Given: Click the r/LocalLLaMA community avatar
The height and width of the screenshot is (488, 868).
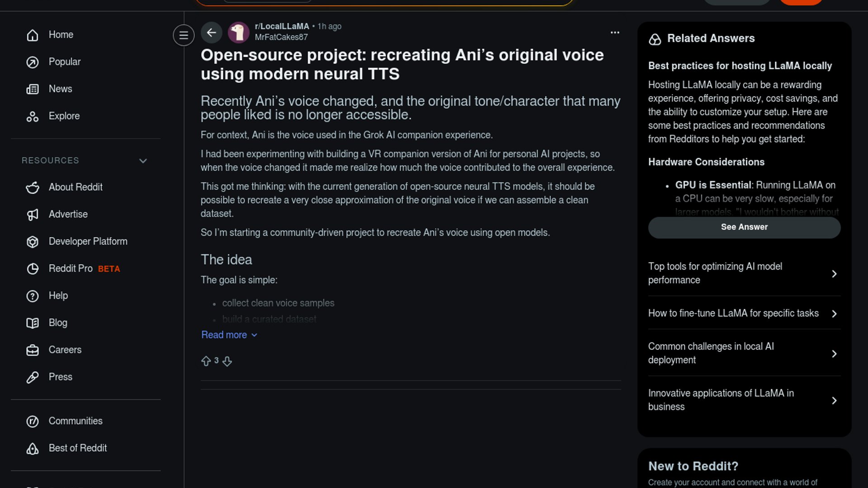Looking at the screenshot, I should point(239,33).
